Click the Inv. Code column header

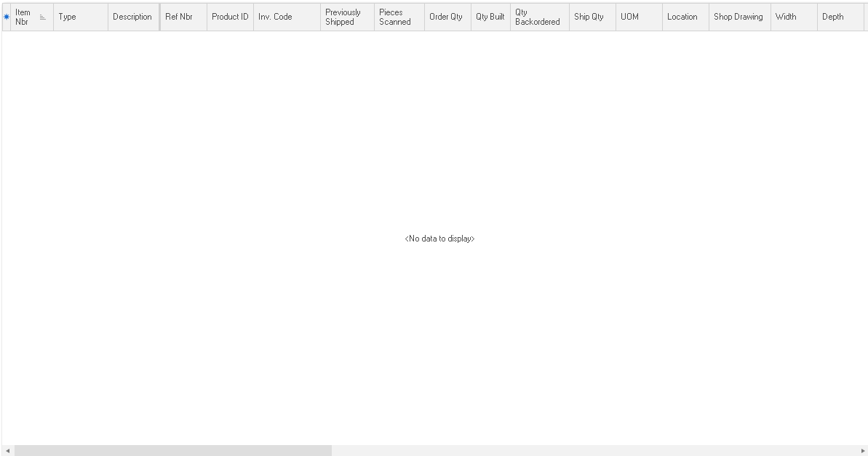(x=286, y=17)
